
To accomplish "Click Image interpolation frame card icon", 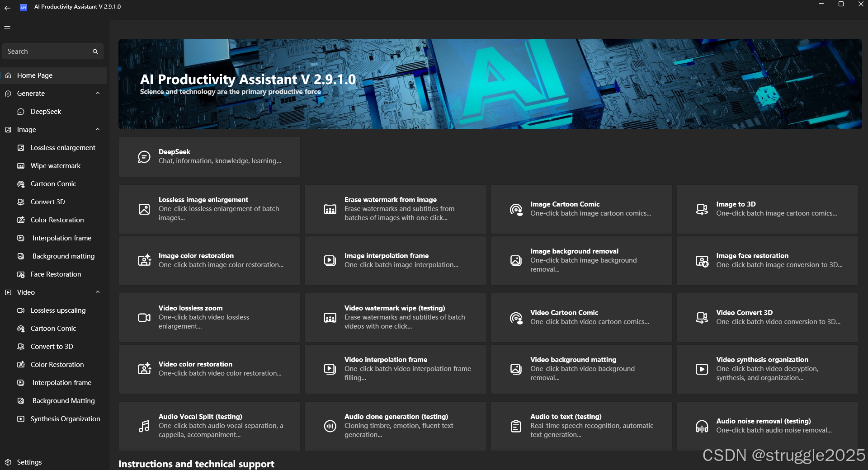I will [x=330, y=260].
